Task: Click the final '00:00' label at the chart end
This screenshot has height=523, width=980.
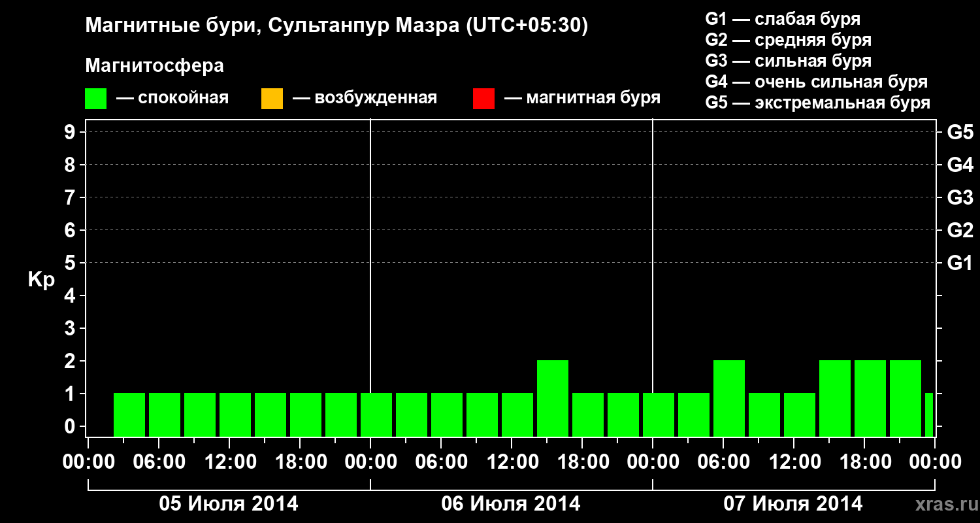Action: (x=935, y=462)
